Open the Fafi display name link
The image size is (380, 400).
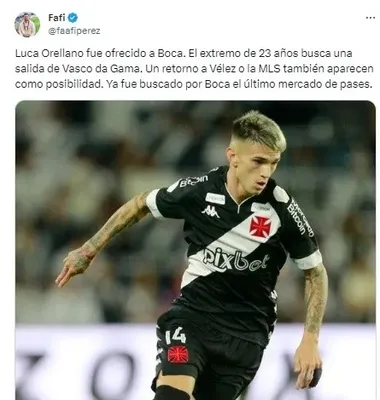[57, 17]
